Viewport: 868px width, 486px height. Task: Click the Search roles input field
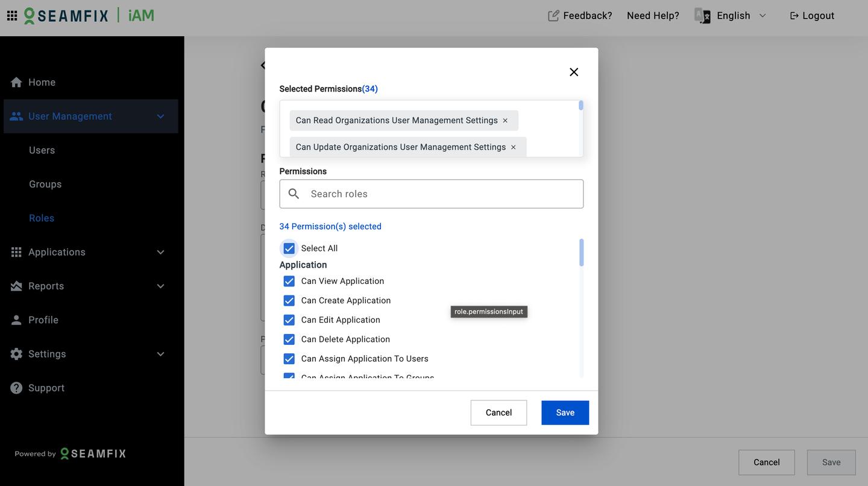(432, 194)
